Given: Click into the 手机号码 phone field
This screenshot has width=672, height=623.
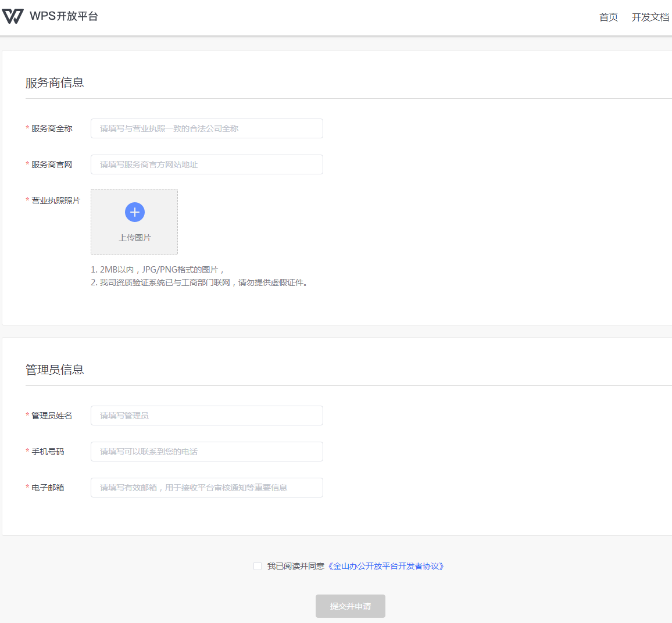Looking at the screenshot, I should click(x=206, y=452).
